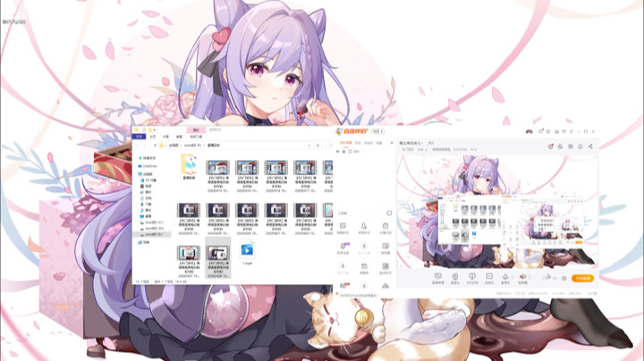The image size is (644, 361).
Task: Click the highlighted selected video file
Action: tap(217, 258)
